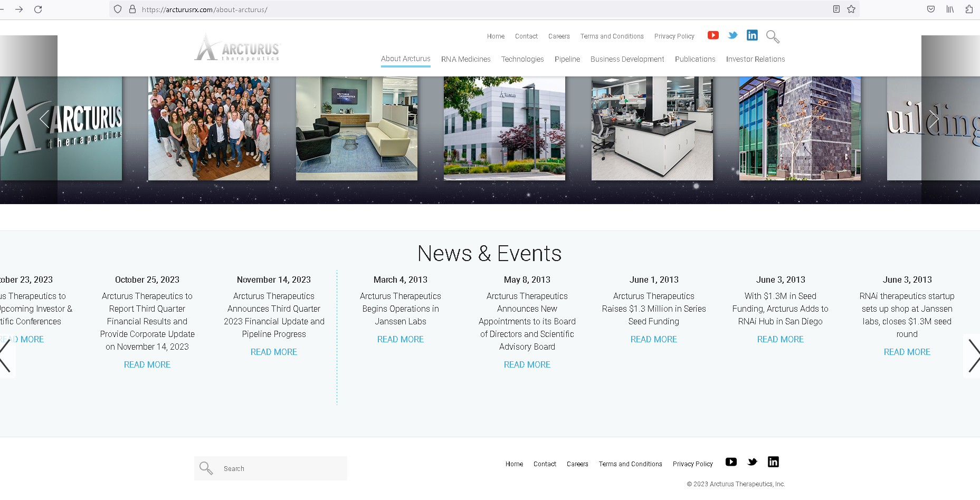Open Twitter icon in footer

tap(752, 462)
